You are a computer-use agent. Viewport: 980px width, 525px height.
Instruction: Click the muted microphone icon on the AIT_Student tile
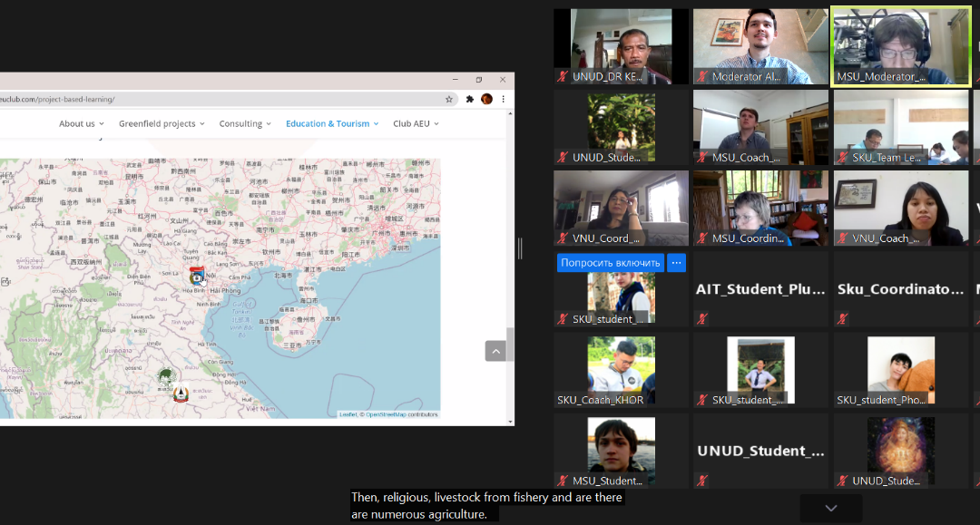701,319
